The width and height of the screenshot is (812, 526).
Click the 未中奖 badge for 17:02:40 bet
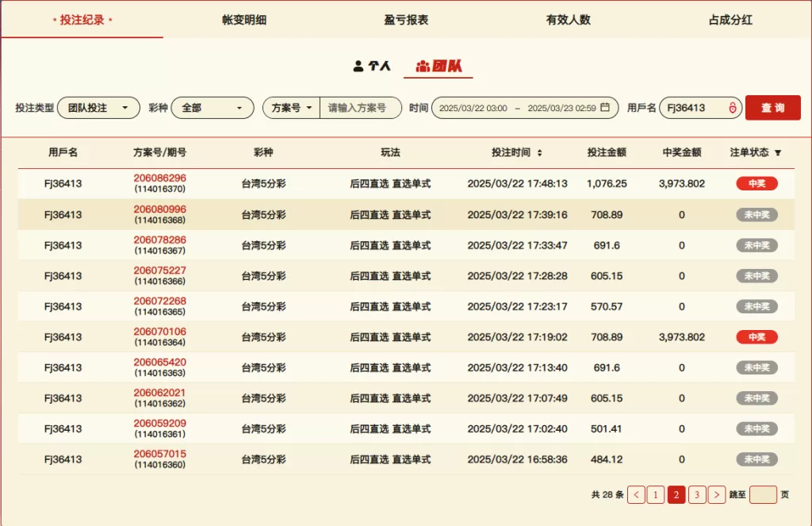[x=756, y=428]
